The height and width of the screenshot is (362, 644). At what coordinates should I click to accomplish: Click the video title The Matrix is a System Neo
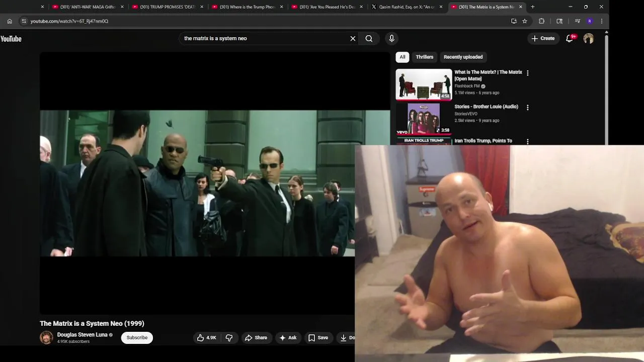92,323
